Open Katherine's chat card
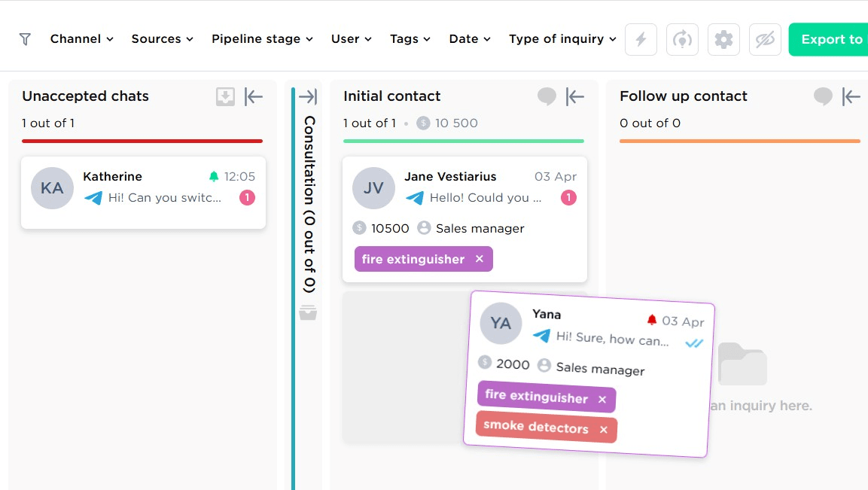 point(143,193)
